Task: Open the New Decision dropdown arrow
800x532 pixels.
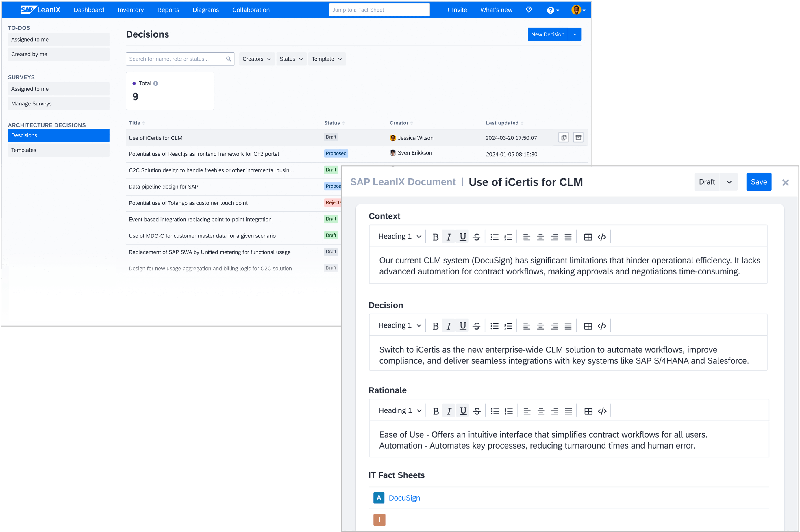Action: point(574,34)
